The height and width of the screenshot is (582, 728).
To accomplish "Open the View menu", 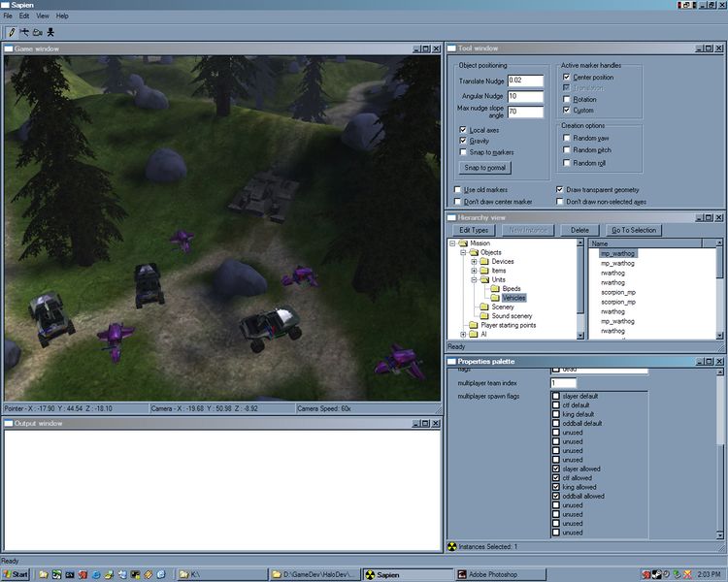I will click(x=43, y=16).
